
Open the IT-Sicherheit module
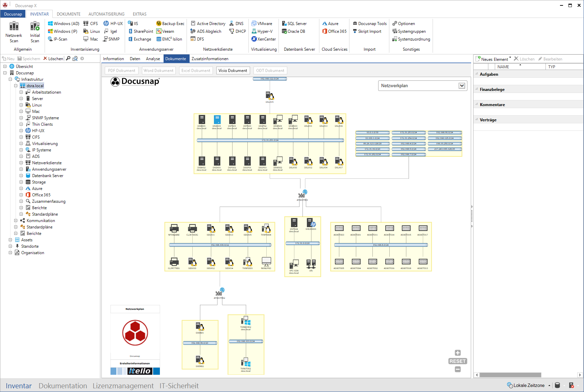[179, 386]
